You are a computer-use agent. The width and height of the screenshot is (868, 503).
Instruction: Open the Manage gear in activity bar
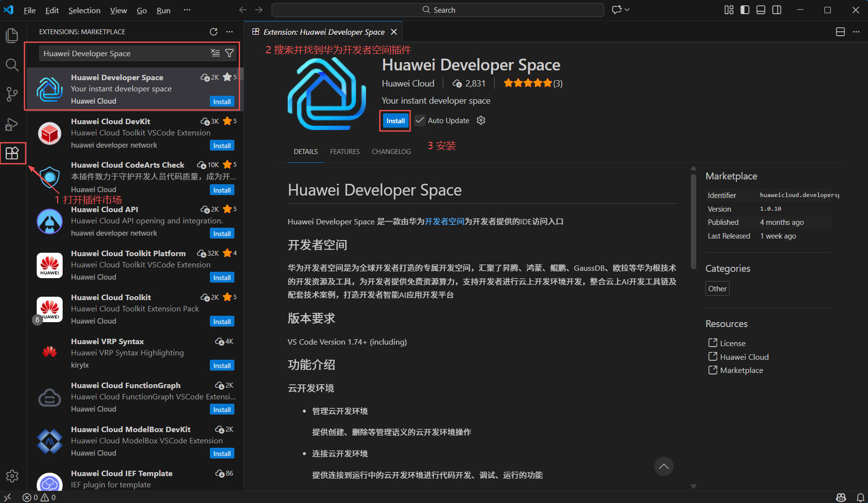click(x=12, y=476)
